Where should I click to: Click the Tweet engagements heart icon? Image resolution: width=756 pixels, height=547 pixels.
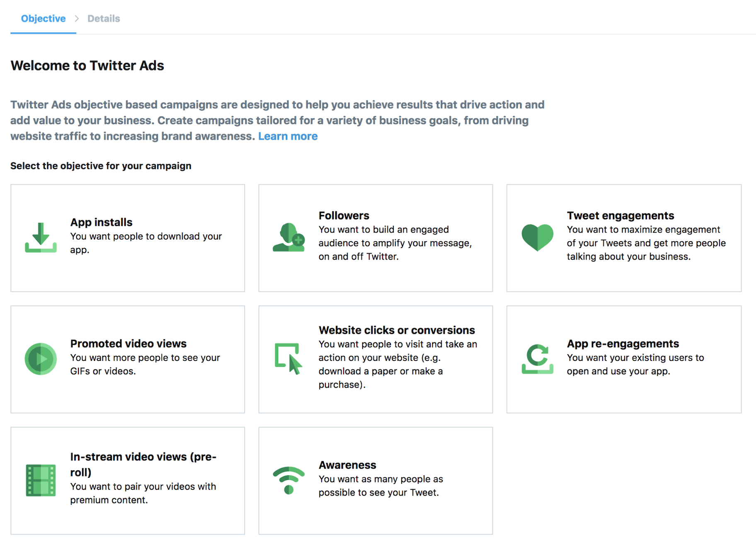537,237
